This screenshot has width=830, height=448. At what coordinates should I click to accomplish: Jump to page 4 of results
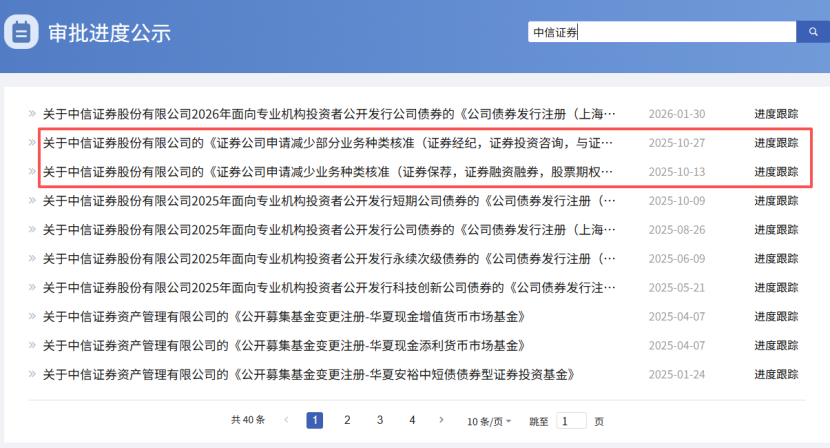tap(412, 421)
